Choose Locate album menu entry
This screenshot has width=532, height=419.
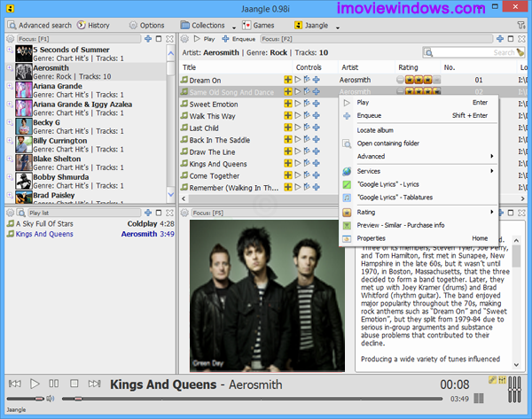point(419,130)
